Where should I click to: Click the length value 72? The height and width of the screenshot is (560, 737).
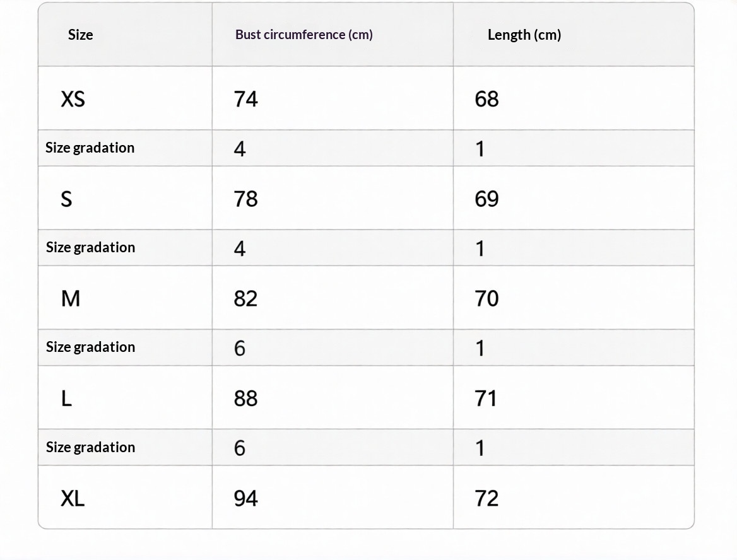click(x=486, y=499)
